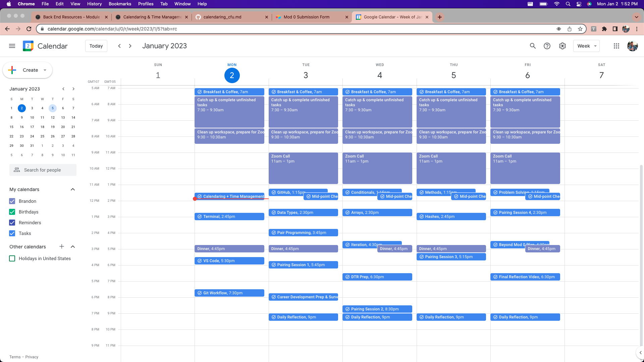644x362 pixels.
Task: Click the Search for people icon
Action: [16, 170]
